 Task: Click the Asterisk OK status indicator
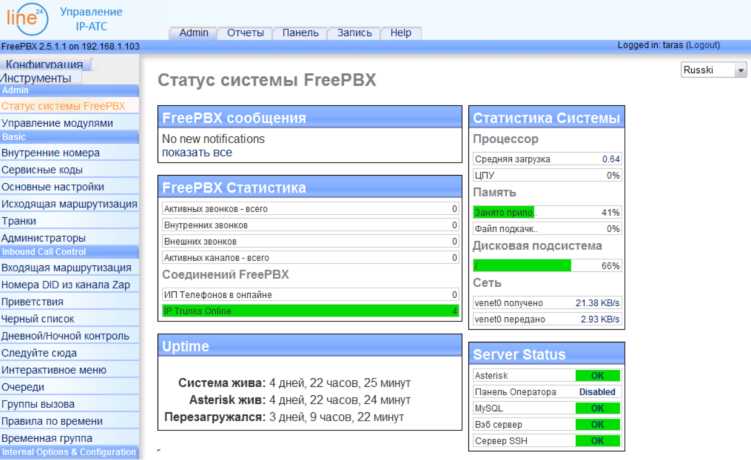tap(597, 376)
